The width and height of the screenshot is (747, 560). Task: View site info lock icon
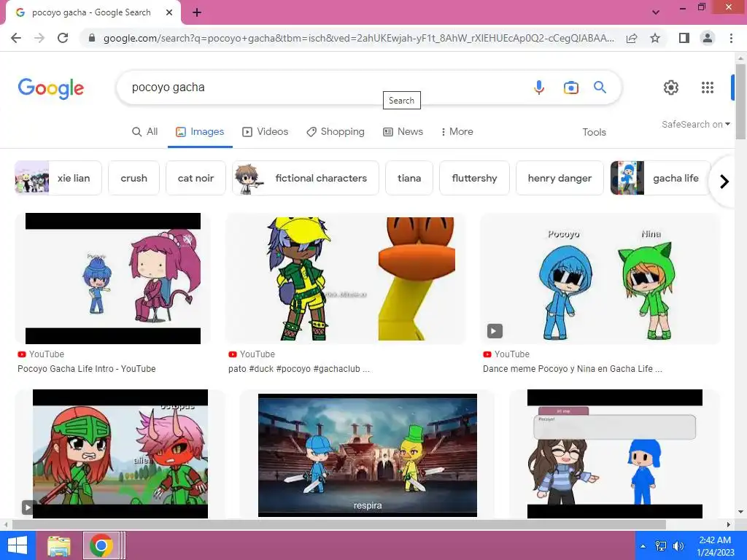click(x=92, y=38)
